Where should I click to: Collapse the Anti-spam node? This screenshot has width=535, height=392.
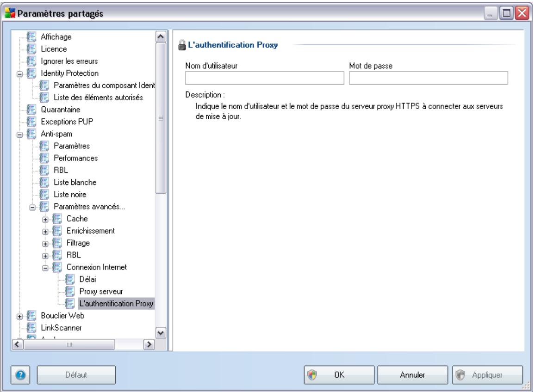coord(20,135)
